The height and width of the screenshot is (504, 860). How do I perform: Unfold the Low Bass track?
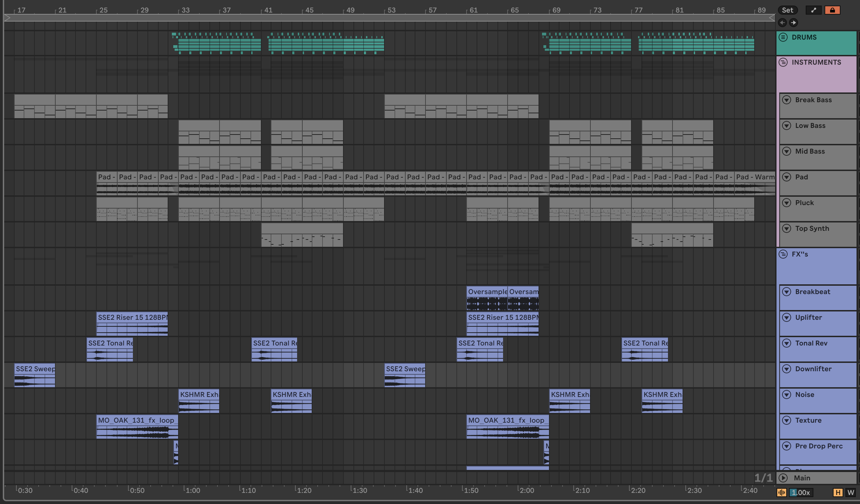pyautogui.click(x=787, y=125)
